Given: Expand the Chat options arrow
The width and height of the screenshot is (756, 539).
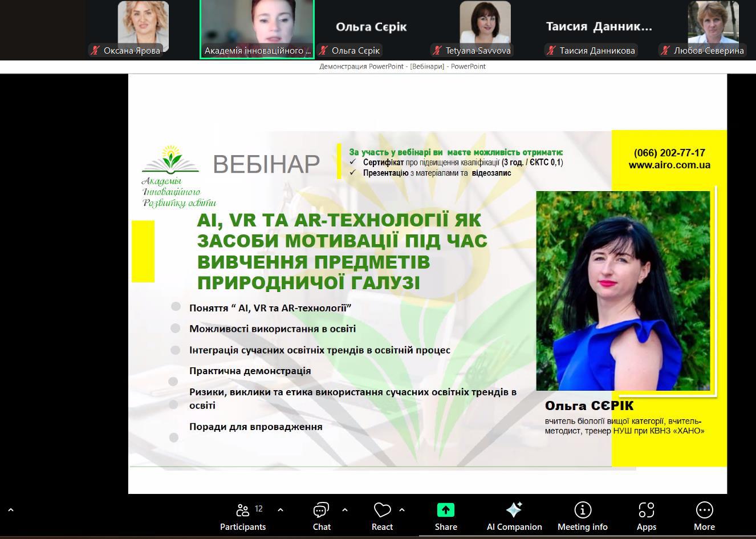Looking at the screenshot, I should [x=345, y=510].
